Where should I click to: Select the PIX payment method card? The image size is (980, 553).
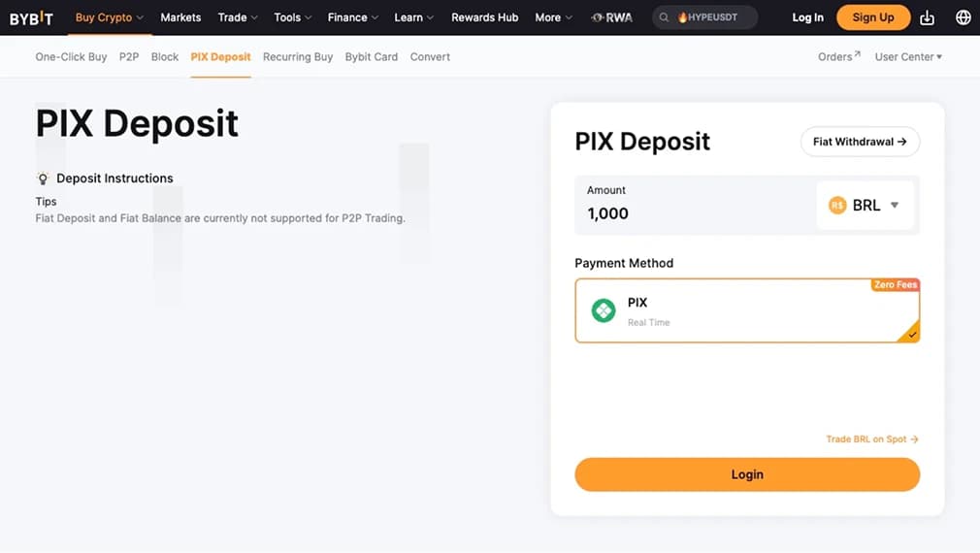tap(747, 310)
